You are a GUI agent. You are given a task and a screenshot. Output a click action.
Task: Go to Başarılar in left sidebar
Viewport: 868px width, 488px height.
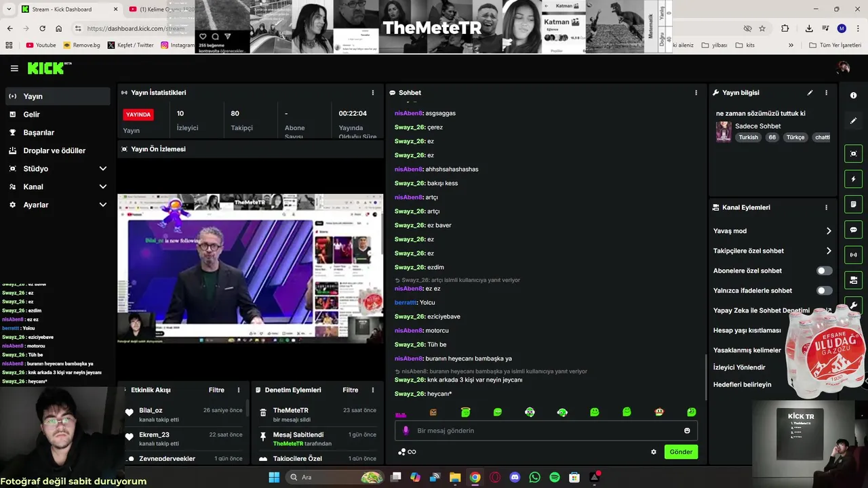(57, 133)
